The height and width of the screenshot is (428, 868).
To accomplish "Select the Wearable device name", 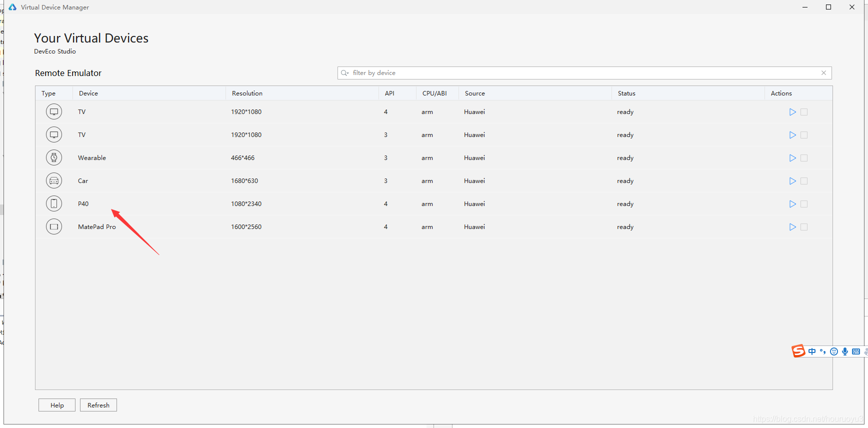I will 92,158.
